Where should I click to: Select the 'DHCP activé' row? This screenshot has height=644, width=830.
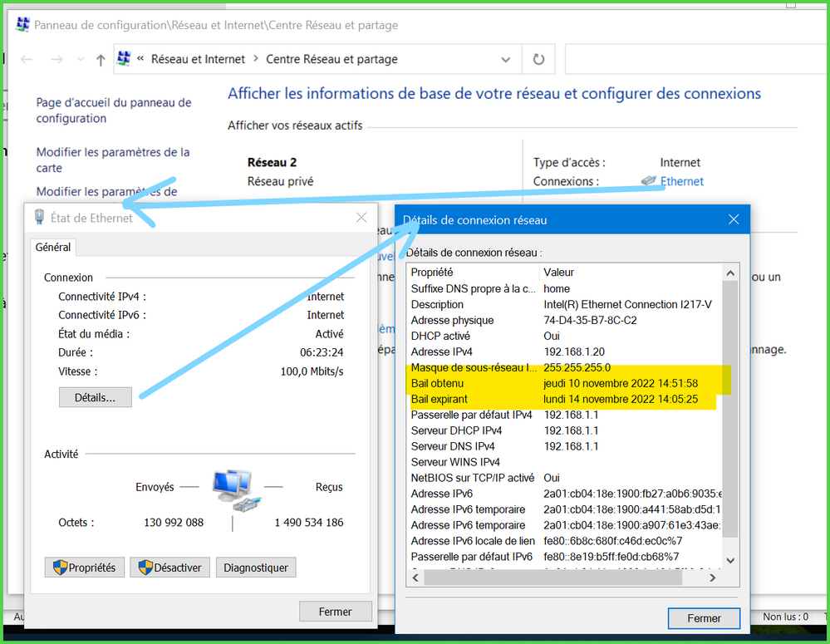(565, 336)
